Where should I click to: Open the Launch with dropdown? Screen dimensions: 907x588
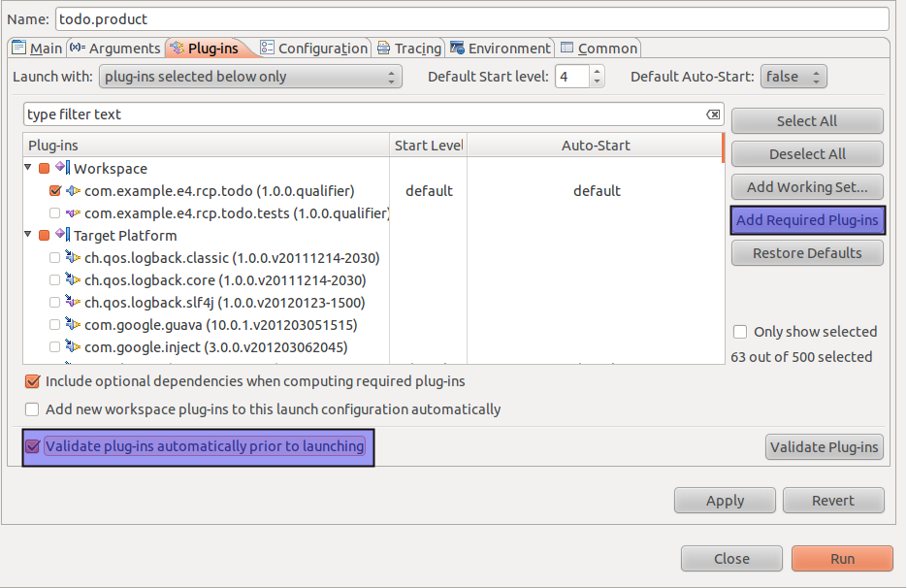pos(250,77)
